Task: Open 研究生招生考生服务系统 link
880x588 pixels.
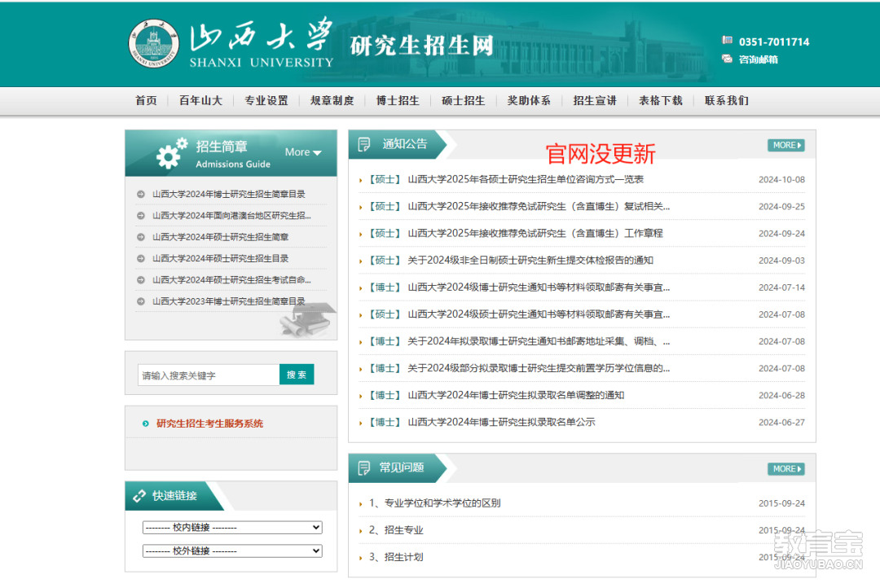Action: click(210, 423)
